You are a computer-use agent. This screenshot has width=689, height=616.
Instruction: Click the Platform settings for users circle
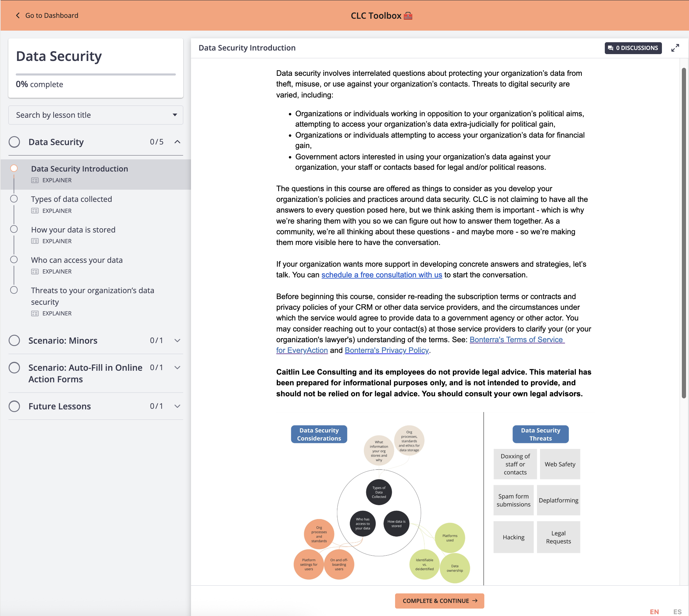309,565
